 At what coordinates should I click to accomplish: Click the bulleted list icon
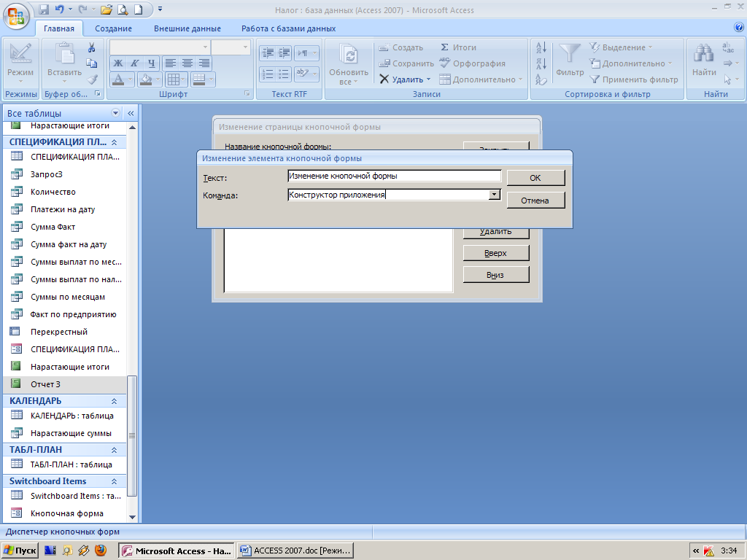click(x=284, y=74)
